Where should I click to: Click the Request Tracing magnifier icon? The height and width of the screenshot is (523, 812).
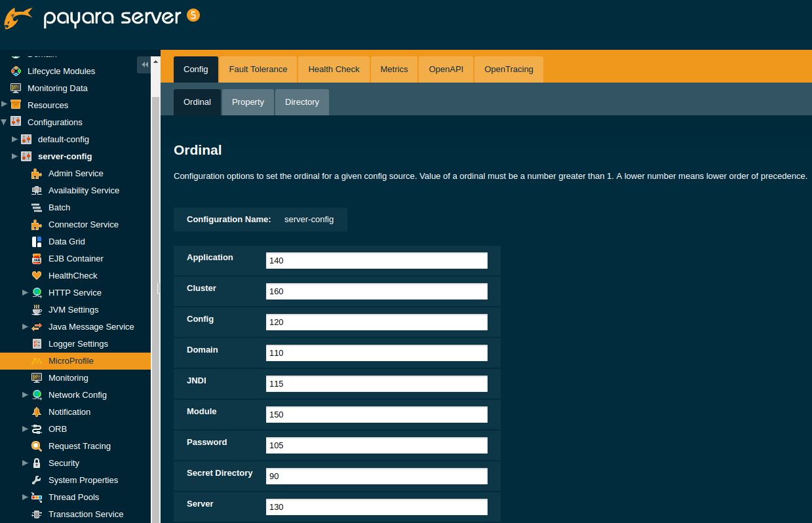[37, 446]
